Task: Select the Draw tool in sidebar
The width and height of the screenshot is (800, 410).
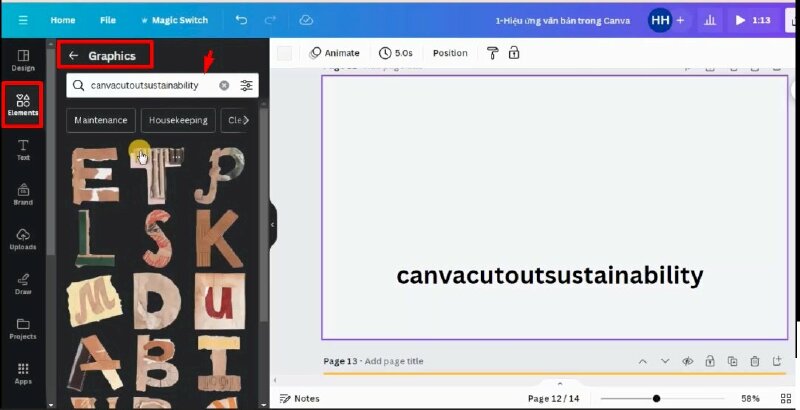Action: point(22,282)
